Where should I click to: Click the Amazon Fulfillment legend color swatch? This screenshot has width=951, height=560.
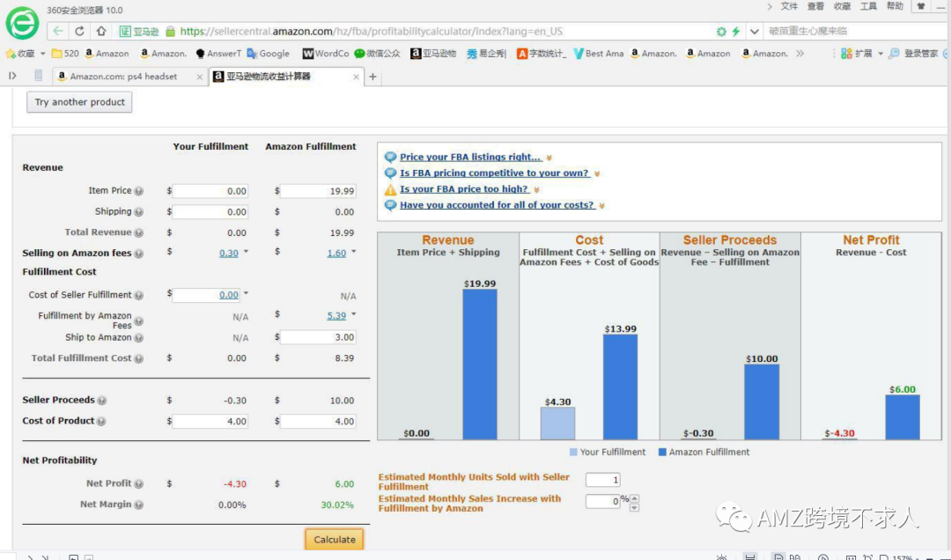point(662,452)
